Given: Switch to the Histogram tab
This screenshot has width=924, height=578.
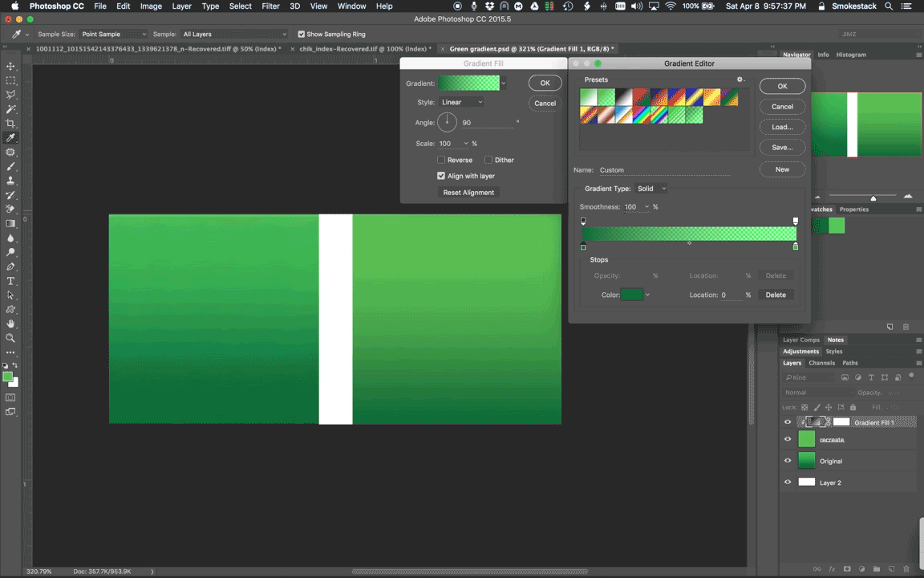Looking at the screenshot, I should pos(851,55).
